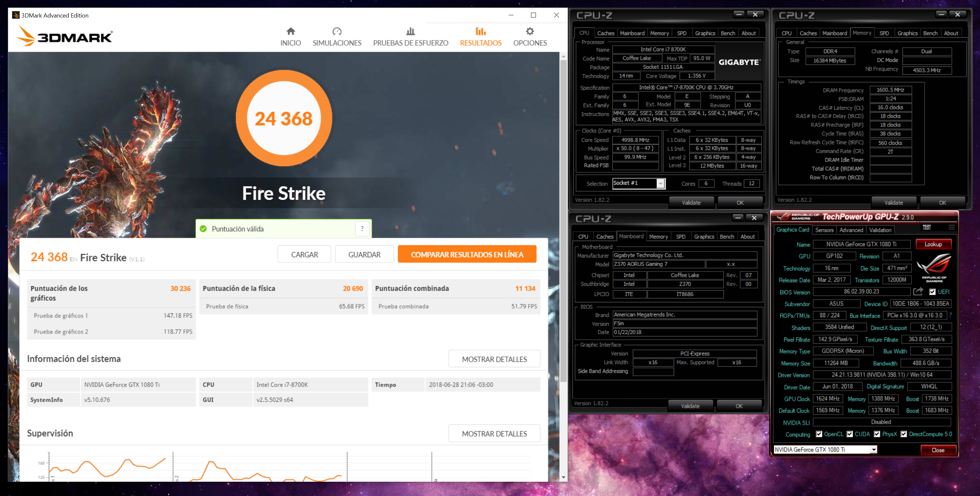This screenshot has width=980, height=496.
Task: Click the 3DMark logo in the header
Action: pos(64,37)
